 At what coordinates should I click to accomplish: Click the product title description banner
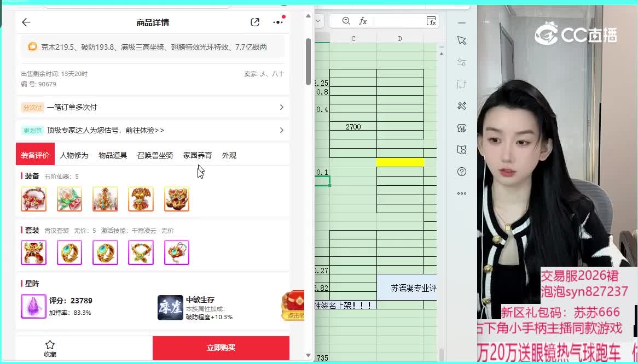[x=153, y=47]
